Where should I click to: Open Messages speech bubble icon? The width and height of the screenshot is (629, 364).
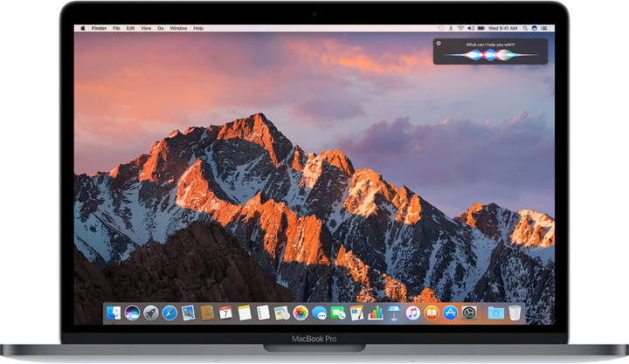click(320, 313)
